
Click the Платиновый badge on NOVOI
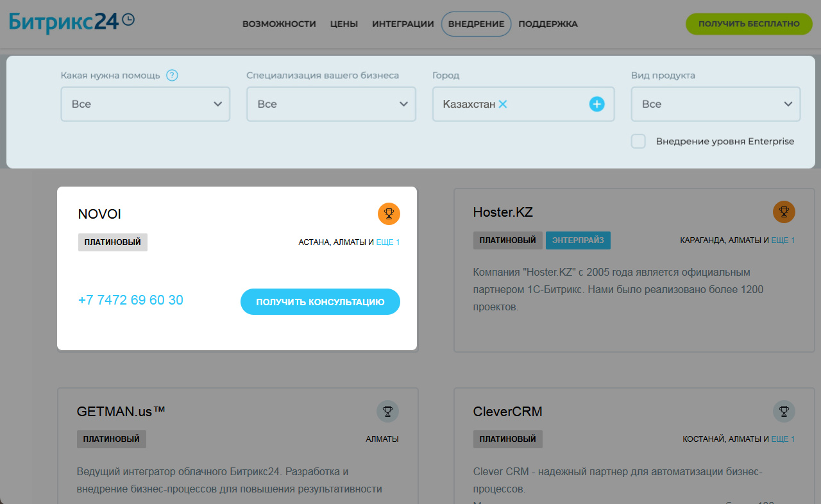coord(113,242)
